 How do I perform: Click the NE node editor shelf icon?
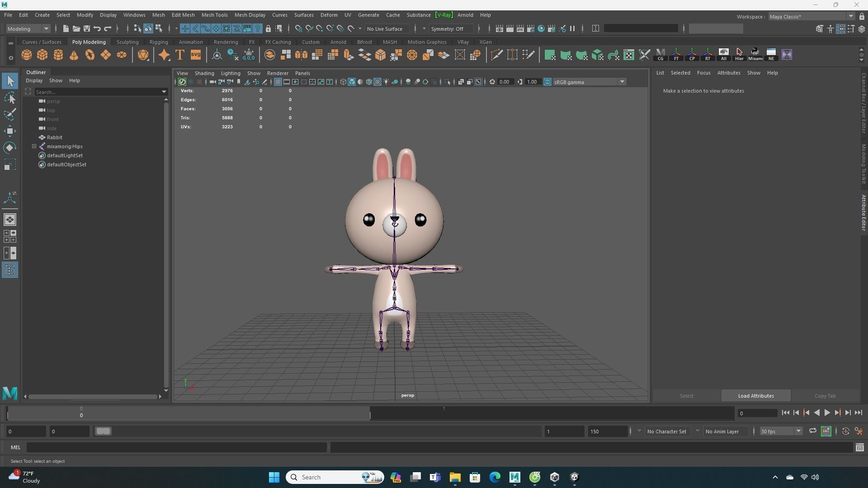(771, 55)
